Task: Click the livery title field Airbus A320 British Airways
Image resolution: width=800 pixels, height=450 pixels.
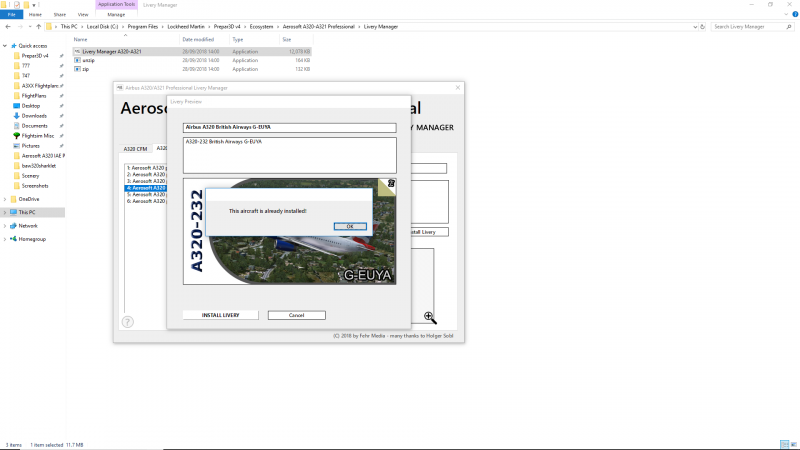Action: [x=289, y=128]
